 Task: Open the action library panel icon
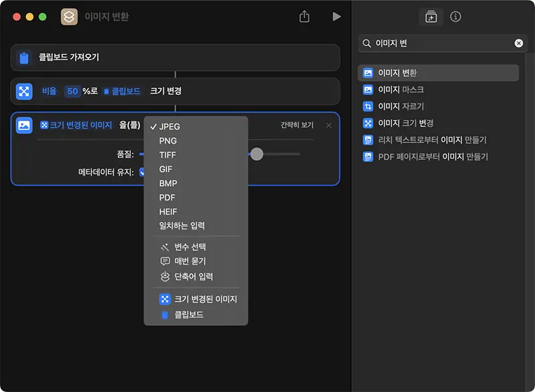tap(431, 18)
